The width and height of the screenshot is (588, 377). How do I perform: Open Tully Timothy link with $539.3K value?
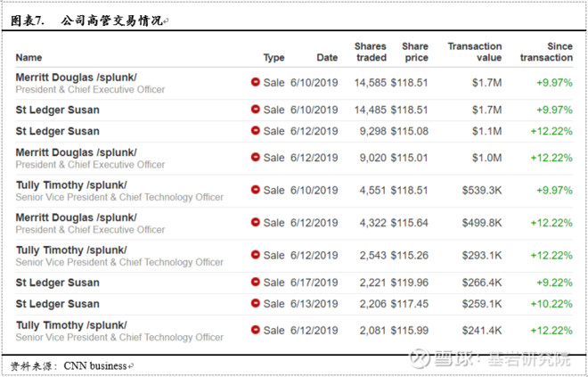[x=71, y=185]
